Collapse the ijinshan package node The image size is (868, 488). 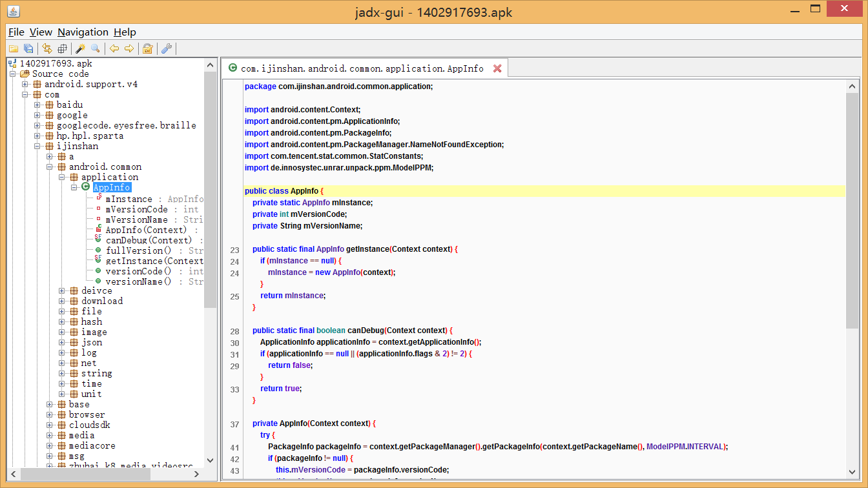pyautogui.click(x=38, y=147)
